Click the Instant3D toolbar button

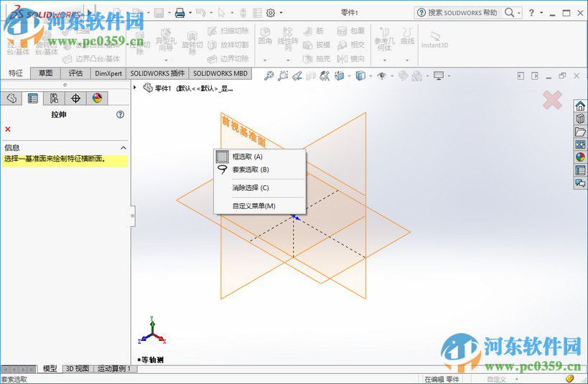coord(434,40)
